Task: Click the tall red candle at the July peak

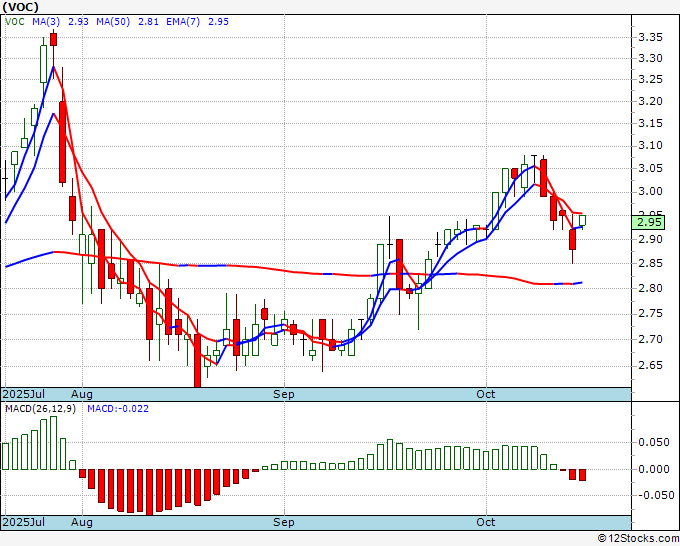Action: [62, 142]
